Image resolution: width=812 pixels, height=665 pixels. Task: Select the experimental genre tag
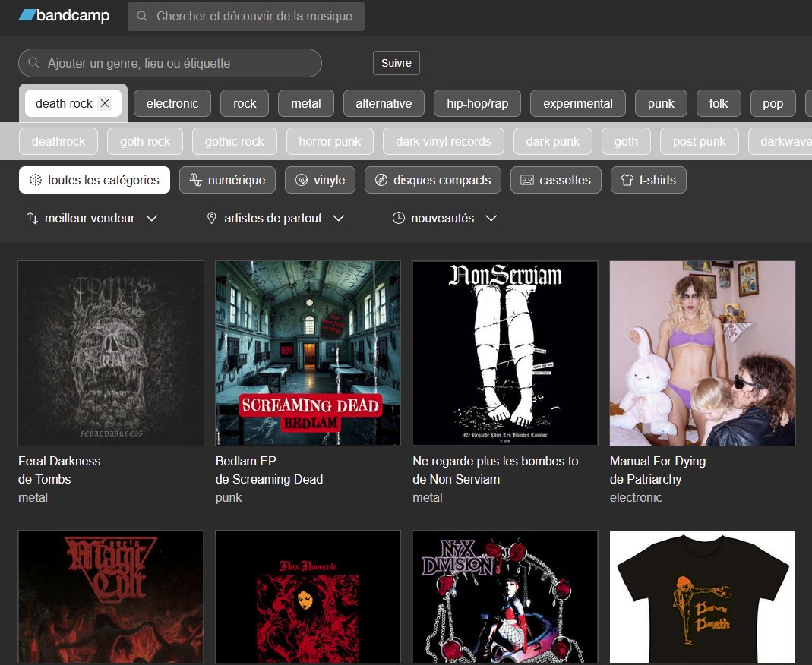[x=578, y=103]
